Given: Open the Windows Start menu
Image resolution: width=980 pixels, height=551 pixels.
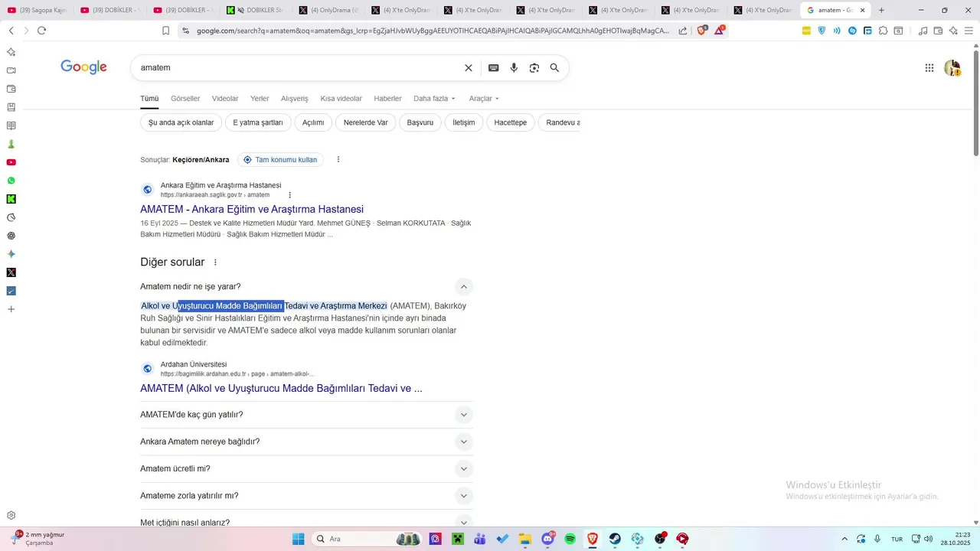Looking at the screenshot, I should click(299, 539).
